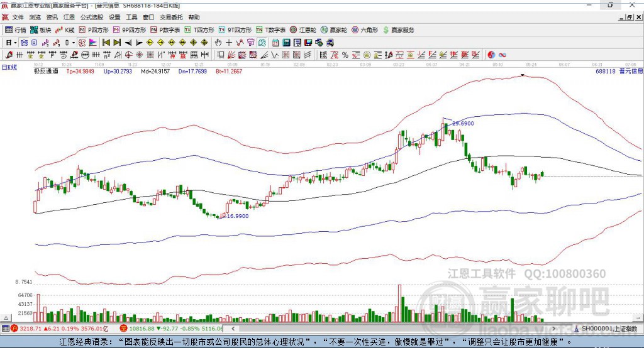Click the up triangle at volume panel corner
The image size is (644, 348).
[x=6, y=318]
